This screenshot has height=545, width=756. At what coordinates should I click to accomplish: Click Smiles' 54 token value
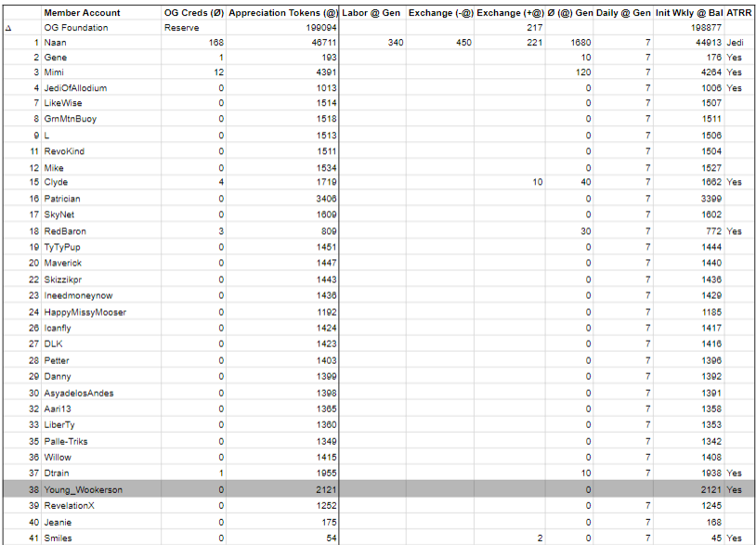click(x=332, y=539)
